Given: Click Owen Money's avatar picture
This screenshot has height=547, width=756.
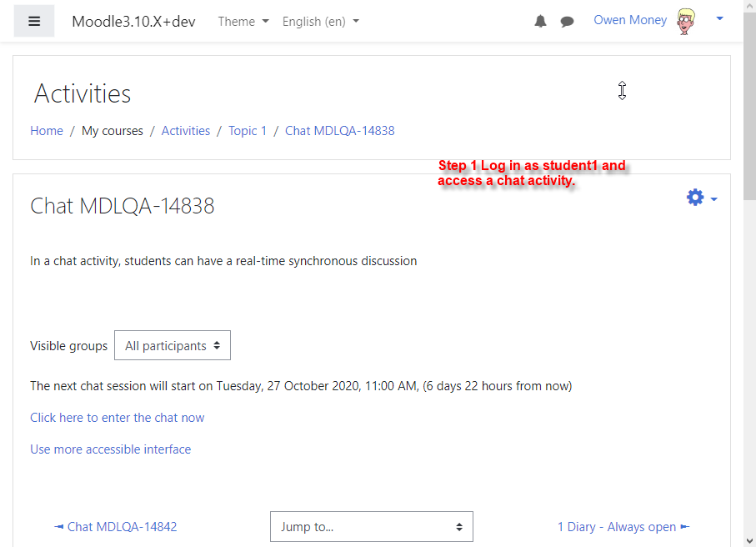Looking at the screenshot, I should [686, 21].
